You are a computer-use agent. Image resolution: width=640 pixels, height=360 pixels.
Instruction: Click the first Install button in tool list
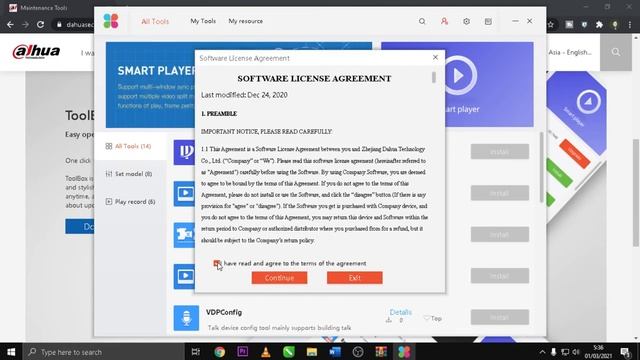pos(500,151)
